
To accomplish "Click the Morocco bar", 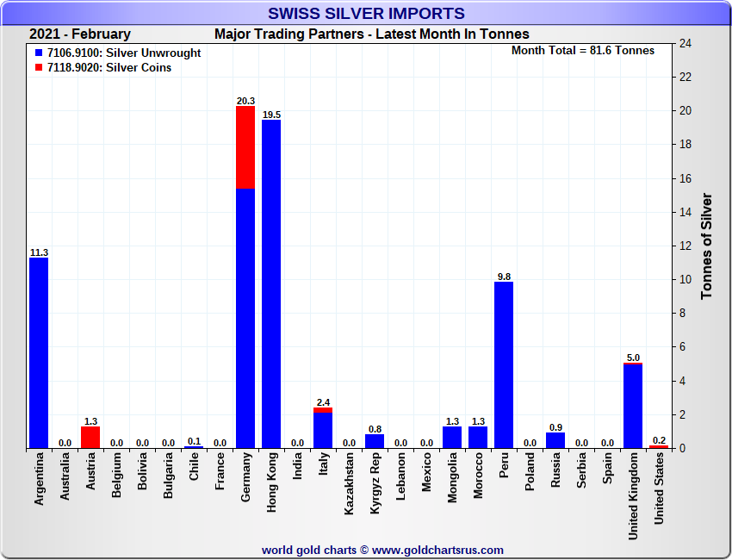I will pos(478,437).
